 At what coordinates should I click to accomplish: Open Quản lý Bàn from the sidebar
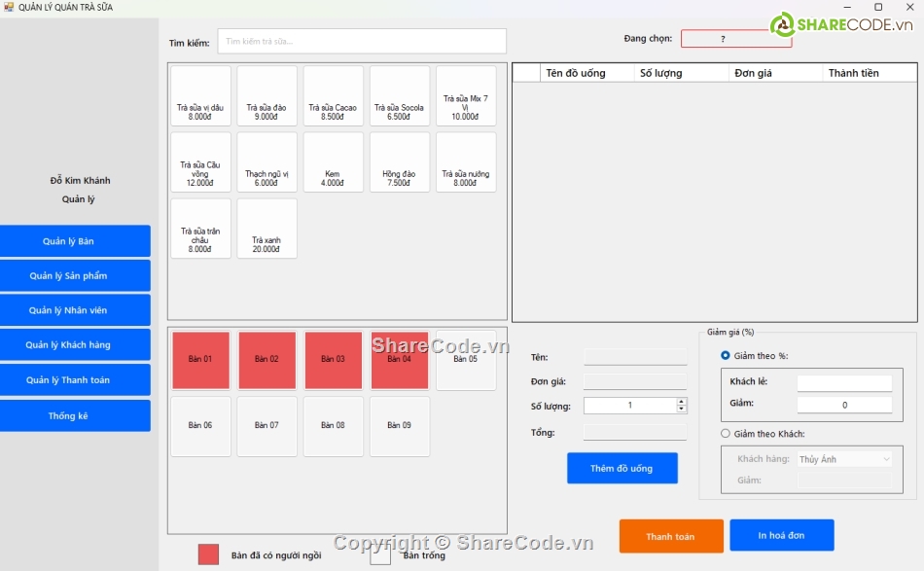[x=75, y=241]
